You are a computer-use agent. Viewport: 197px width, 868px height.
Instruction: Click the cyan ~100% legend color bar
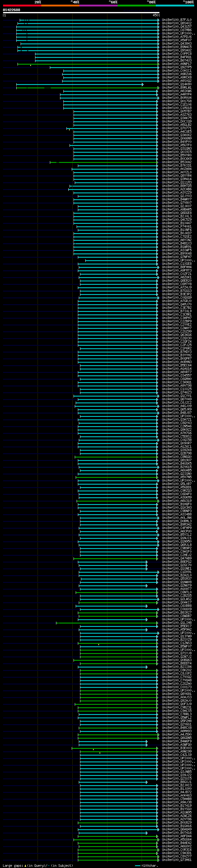pyautogui.click(x=175, y=6)
